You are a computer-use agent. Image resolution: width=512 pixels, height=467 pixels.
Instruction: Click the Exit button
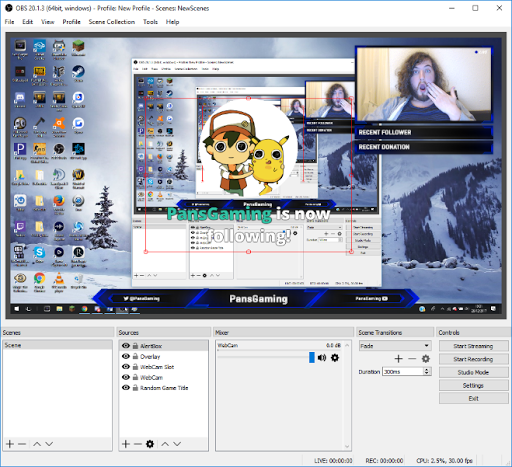tap(473, 398)
